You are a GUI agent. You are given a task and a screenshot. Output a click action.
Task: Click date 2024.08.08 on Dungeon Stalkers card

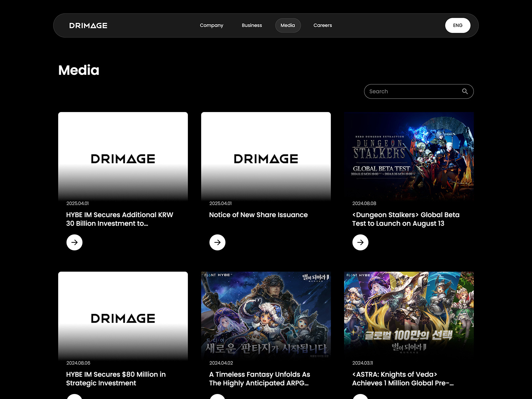(x=364, y=203)
